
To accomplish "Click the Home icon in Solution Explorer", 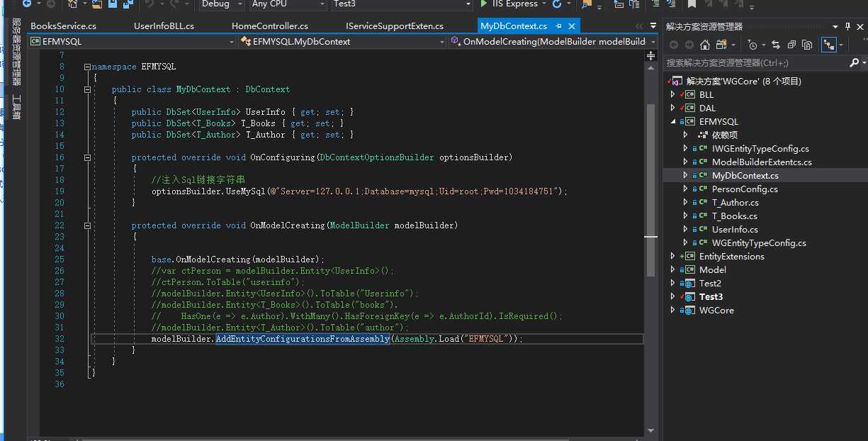I will tap(704, 45).
